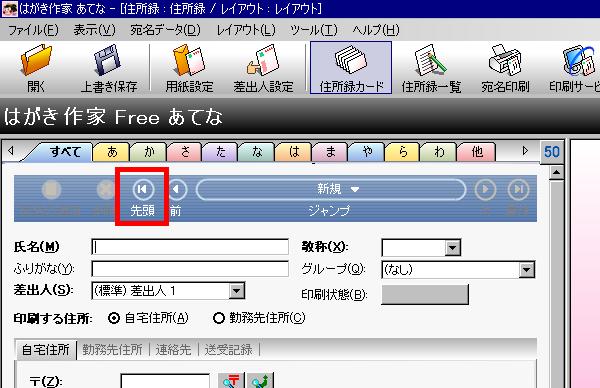Switch to 連絡先 detail tab
The height and width of the screenshot is (388, 600).
pyautogui.click(x=173, y=349)
